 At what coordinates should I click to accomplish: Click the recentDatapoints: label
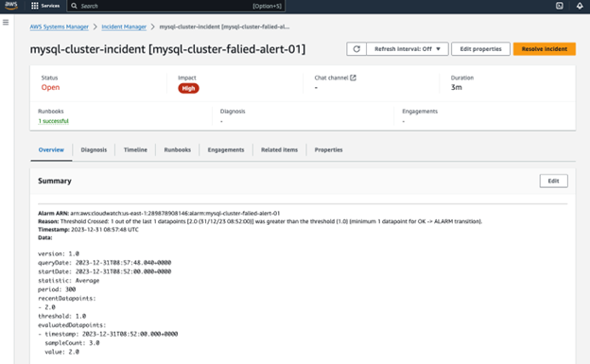coord(67,299)
